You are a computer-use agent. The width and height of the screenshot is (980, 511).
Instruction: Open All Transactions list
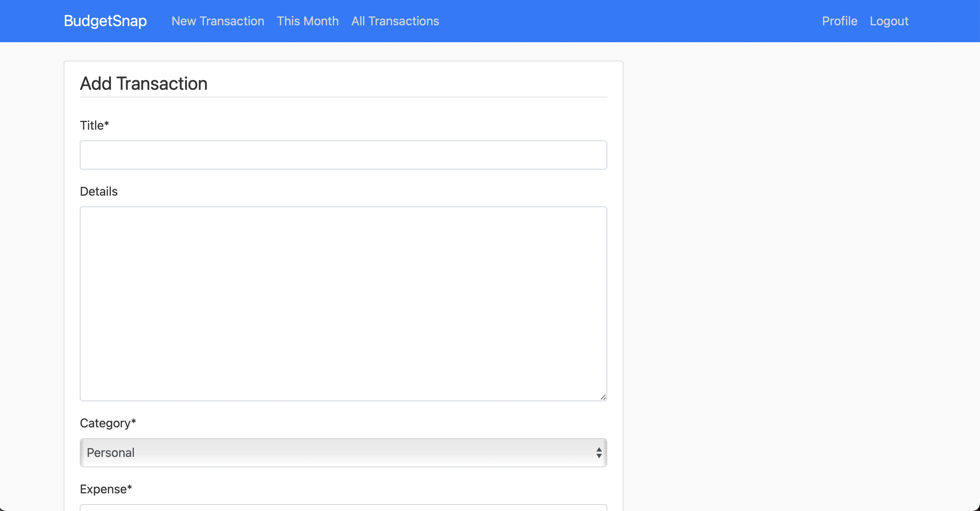pyautogui.click(x=395, y=21)
